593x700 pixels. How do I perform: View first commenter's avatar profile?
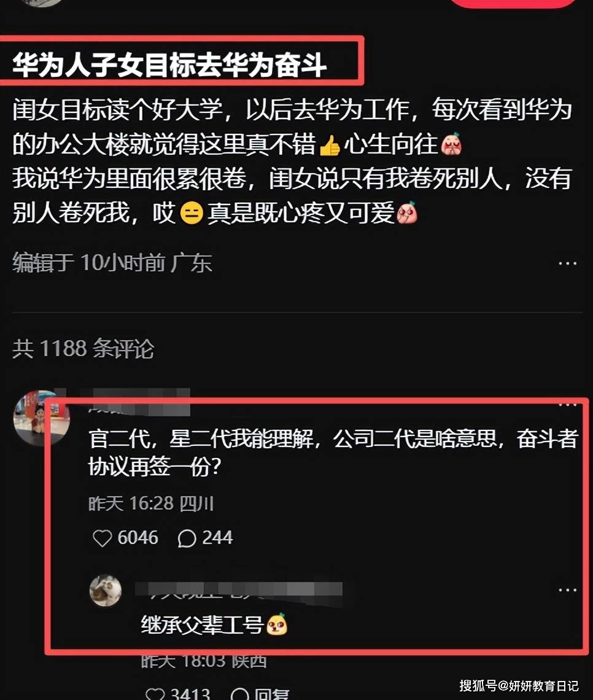[41, 418]
